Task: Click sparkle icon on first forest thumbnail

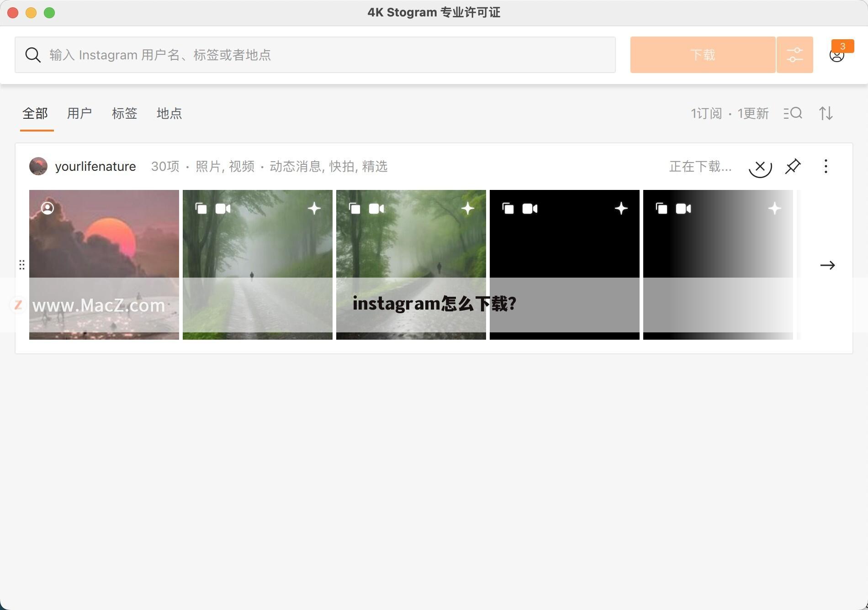Action: (x=314, y=209)
